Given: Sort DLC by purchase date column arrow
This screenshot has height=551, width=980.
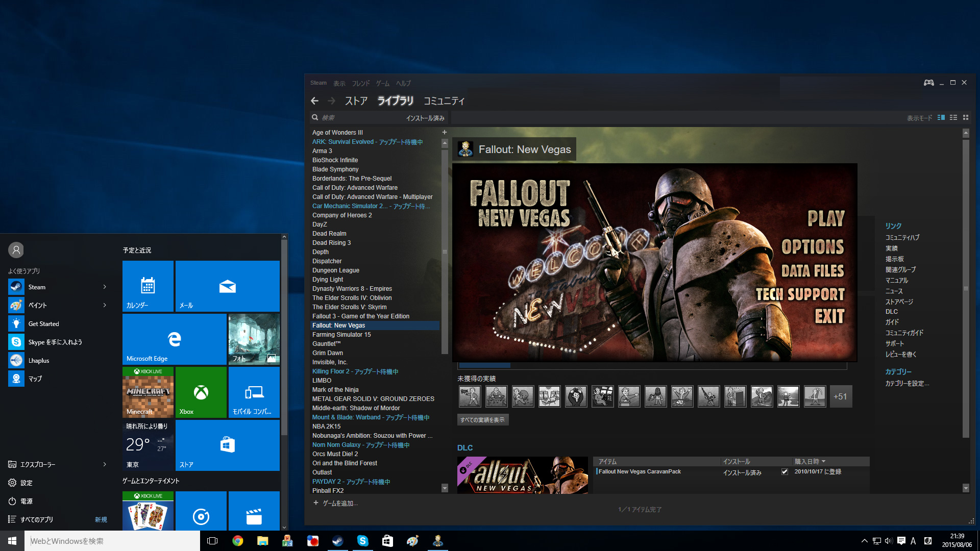Looking at the screenshot, I should [824, 461].
